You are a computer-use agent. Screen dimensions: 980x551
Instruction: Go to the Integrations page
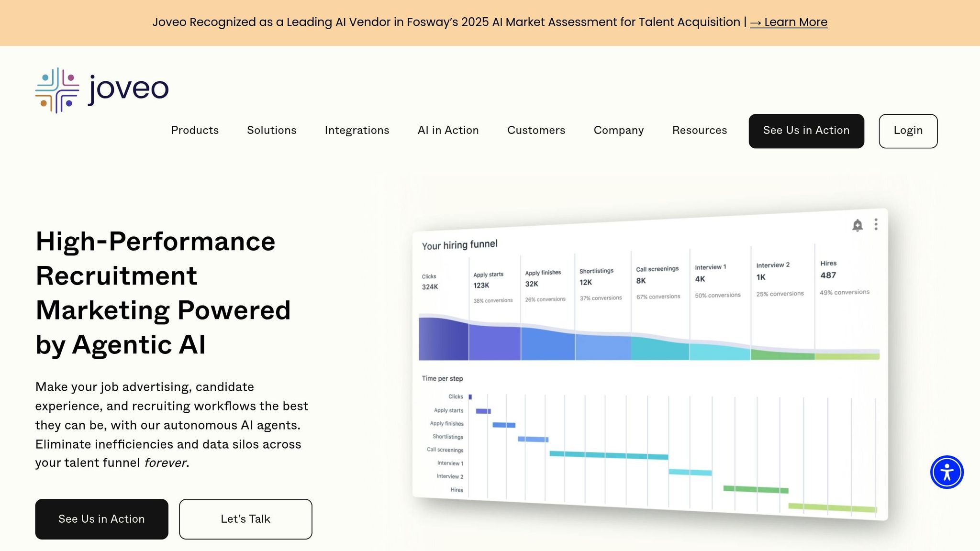(356, 130)
